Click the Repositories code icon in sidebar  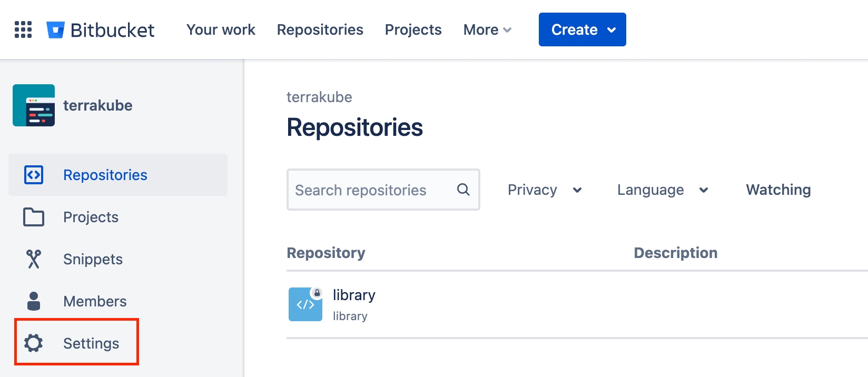click(34, 175)
